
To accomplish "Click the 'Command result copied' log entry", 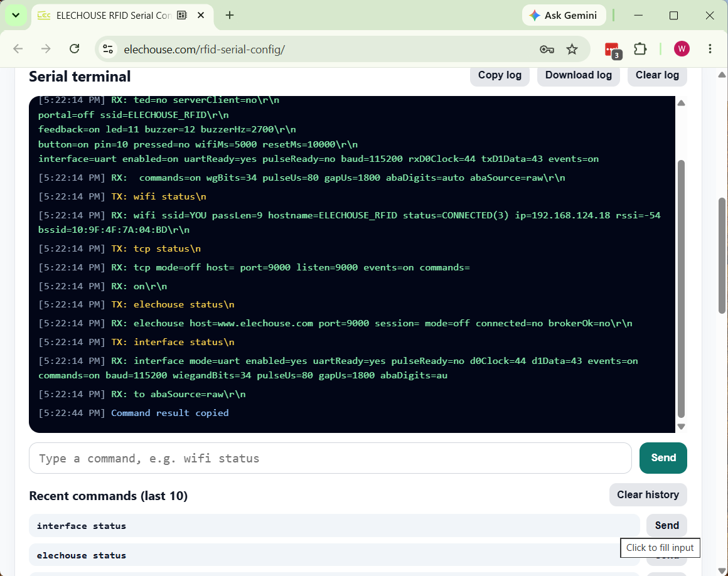I will point(134,413).
